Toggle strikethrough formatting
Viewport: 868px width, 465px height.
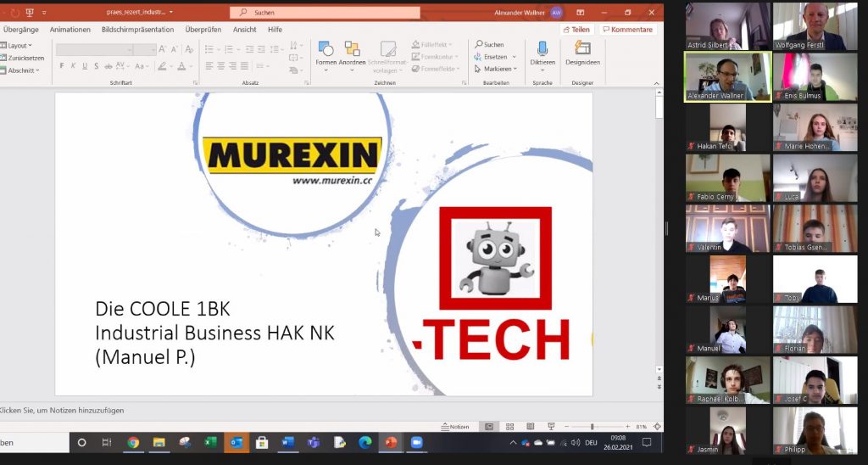click(108, 66)
